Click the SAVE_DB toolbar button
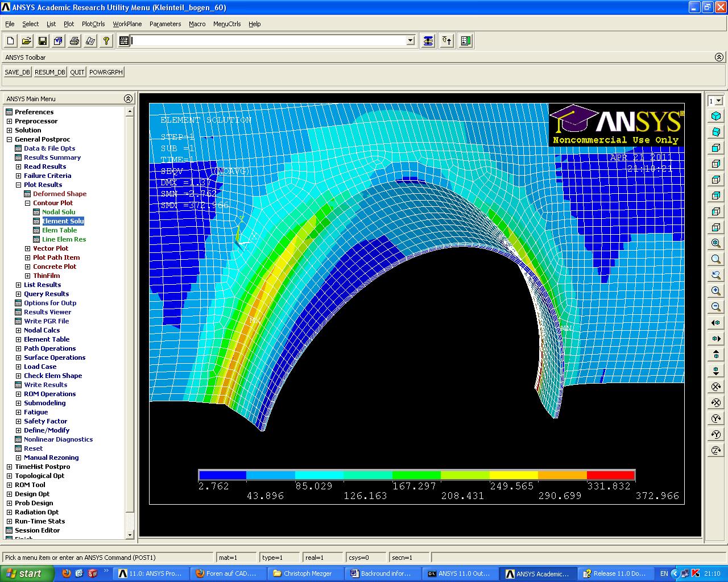The width and height of the screenshot is (728, 582). pyautogui.click(x=17, y=72)
